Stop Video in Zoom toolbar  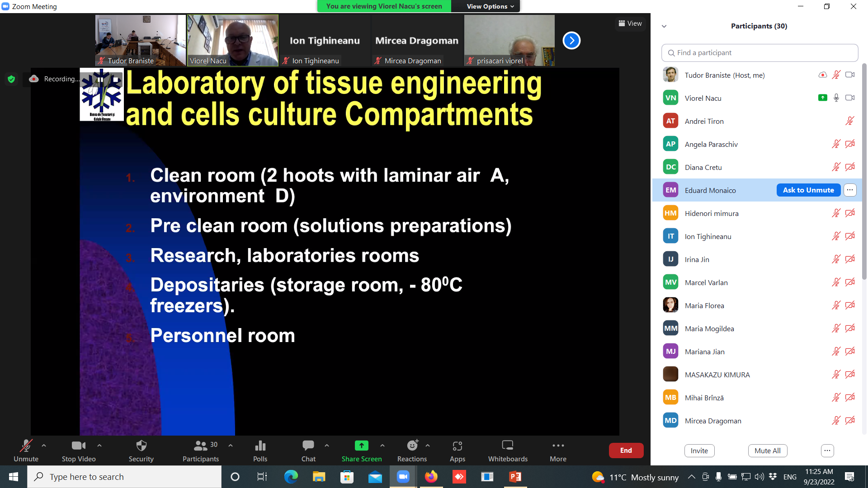tap(79, 450)
